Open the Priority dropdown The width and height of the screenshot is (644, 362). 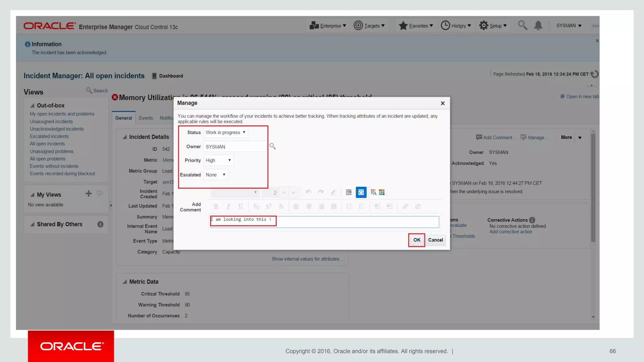click(x=219, y=160)
